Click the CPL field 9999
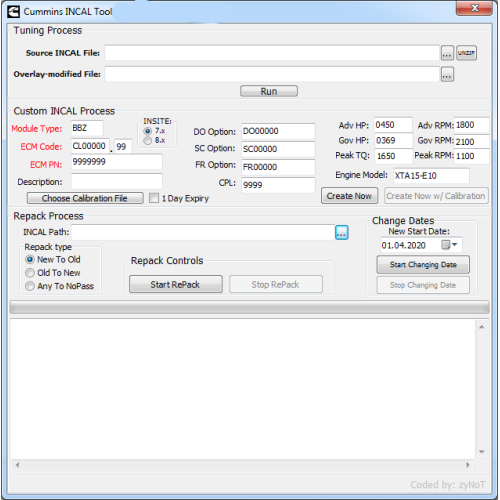The image size is (500, 500). point(278,185)
